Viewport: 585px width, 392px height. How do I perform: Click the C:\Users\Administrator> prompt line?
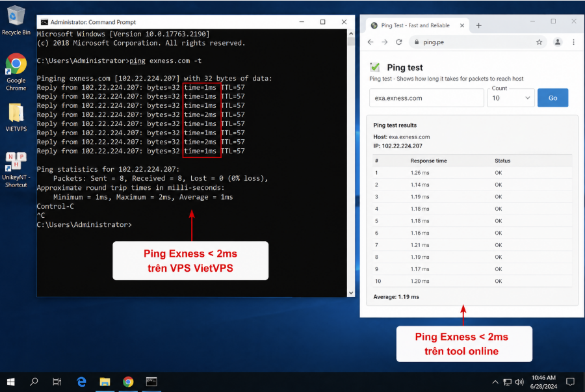coord(84,224)
